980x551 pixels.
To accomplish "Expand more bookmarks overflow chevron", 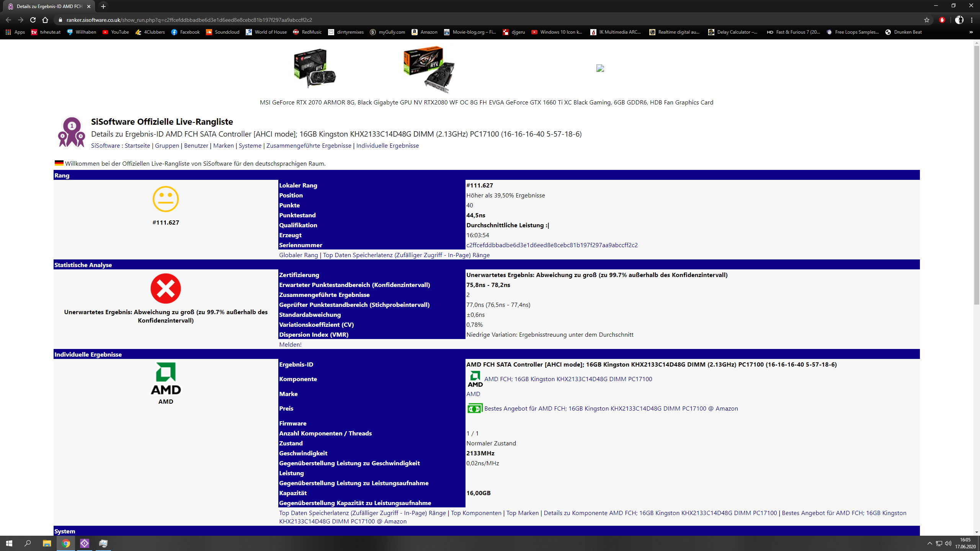I will 971,32.
